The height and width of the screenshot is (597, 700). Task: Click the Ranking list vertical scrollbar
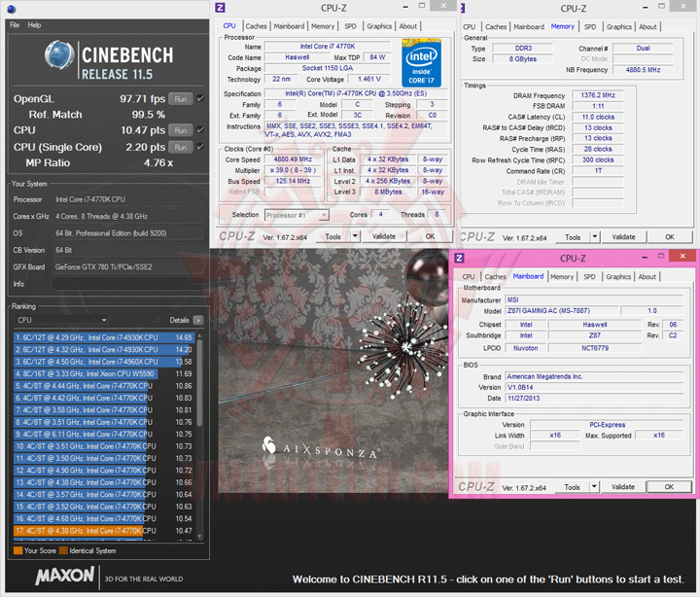199,436
